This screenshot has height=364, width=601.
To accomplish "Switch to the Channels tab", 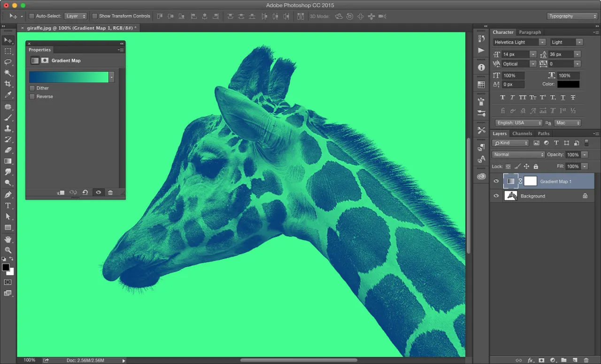I will pos(522,133).
